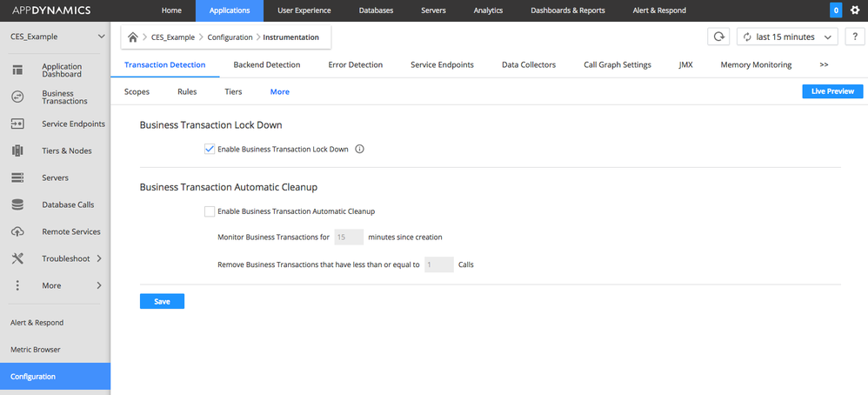Expand the Troubleshoot sidebar submenu
Screen dimensions: 868x395
pyautogui.click(x=98, y=258)
